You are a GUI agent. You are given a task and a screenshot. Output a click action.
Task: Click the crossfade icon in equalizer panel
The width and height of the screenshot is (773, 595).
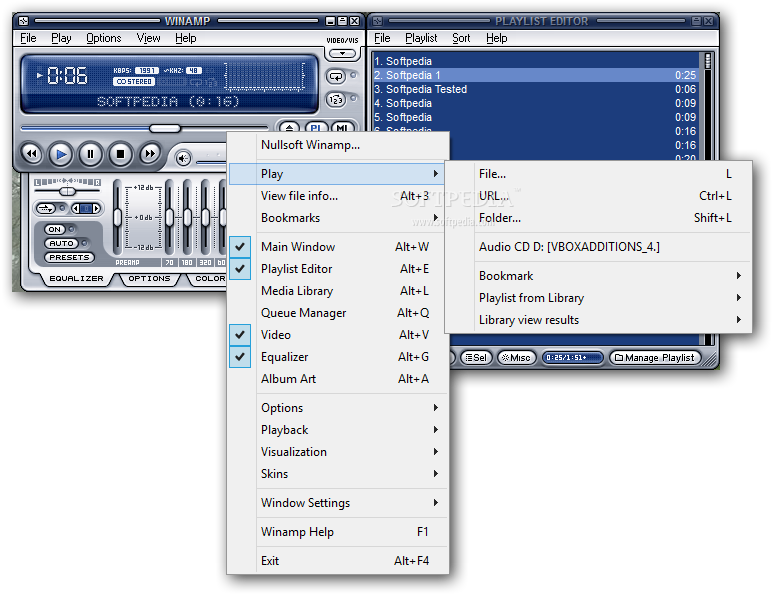point(46,209)
